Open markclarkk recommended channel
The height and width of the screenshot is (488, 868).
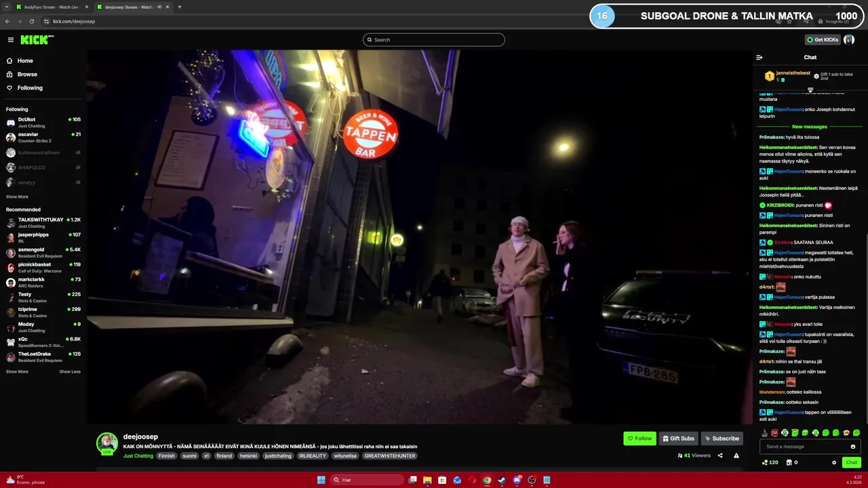coord(43,282)
